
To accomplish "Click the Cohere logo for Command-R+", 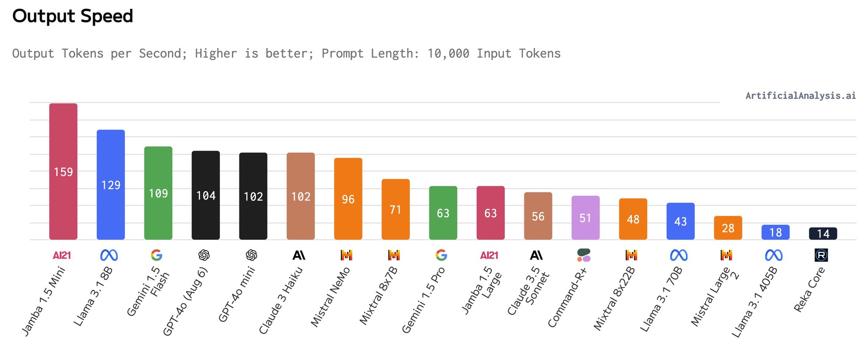I will tap(584, 255).
